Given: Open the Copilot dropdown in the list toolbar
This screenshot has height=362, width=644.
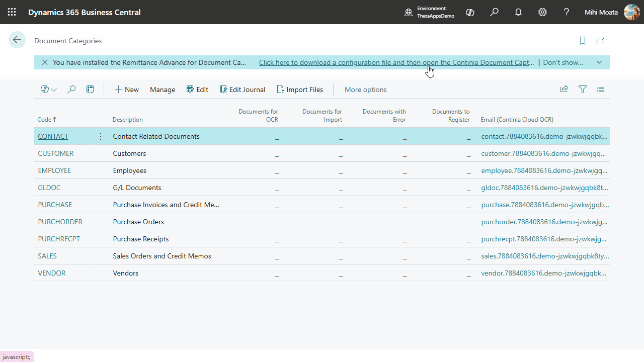Looking at the screenshot, I should [49, 89].
